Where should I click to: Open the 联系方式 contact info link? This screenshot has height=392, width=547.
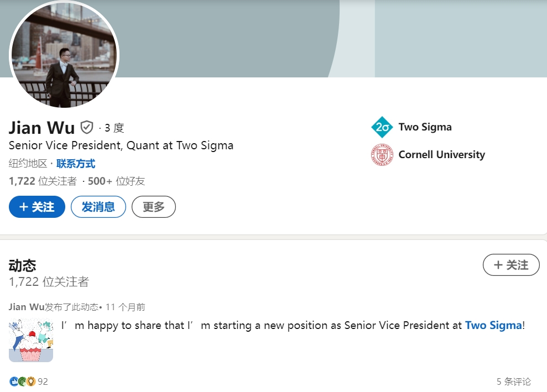pos(76,164)
